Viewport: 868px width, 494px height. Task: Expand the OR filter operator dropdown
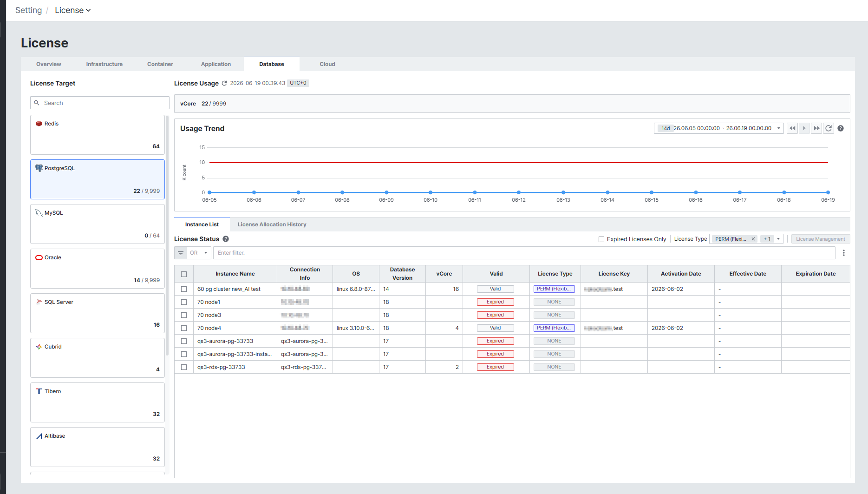(x=199, y=253)
